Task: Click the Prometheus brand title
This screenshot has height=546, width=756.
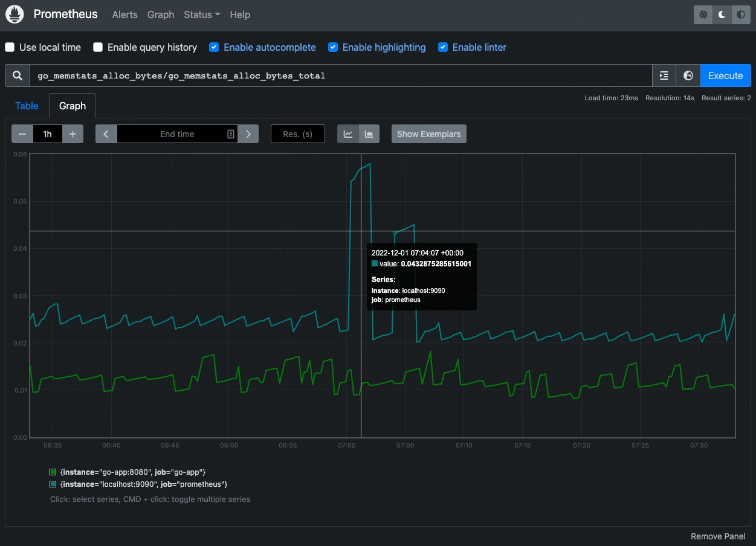Action: tap(65, 14)
